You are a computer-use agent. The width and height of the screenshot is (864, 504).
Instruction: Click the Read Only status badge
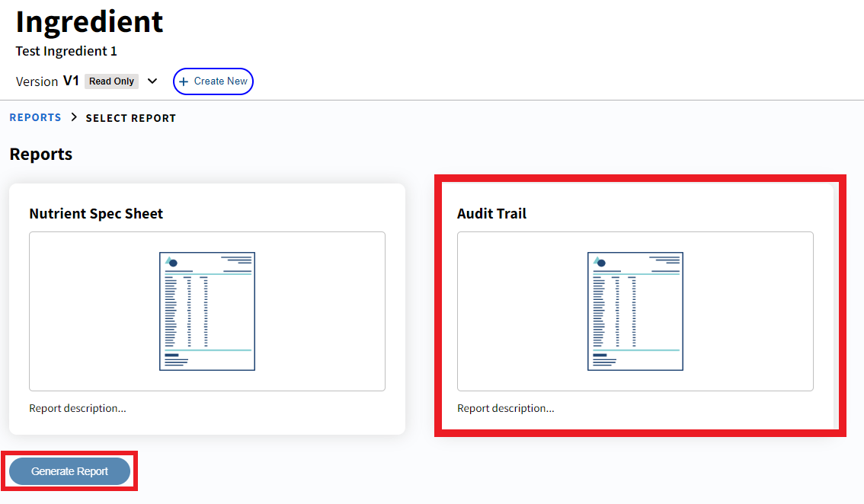pyautogui.click(x=111, y=81)
